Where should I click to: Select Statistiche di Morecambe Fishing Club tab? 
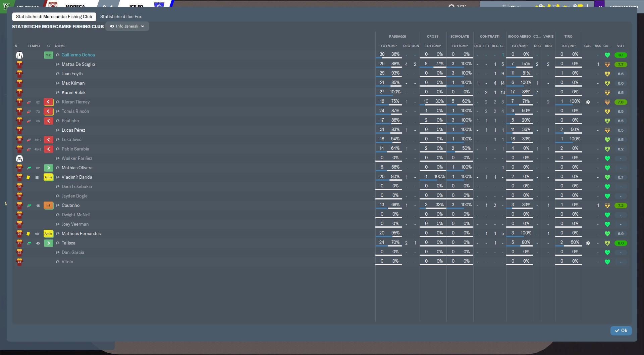click(54, 16)
